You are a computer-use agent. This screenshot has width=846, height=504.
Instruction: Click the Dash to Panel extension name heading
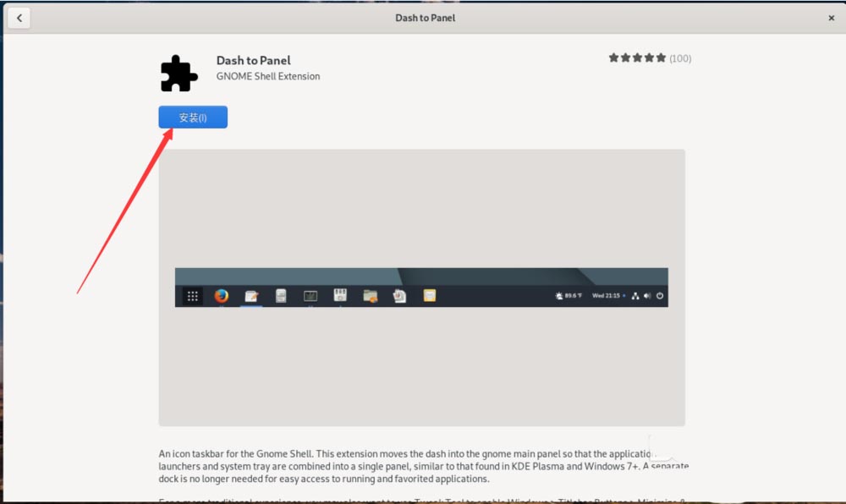254,61
